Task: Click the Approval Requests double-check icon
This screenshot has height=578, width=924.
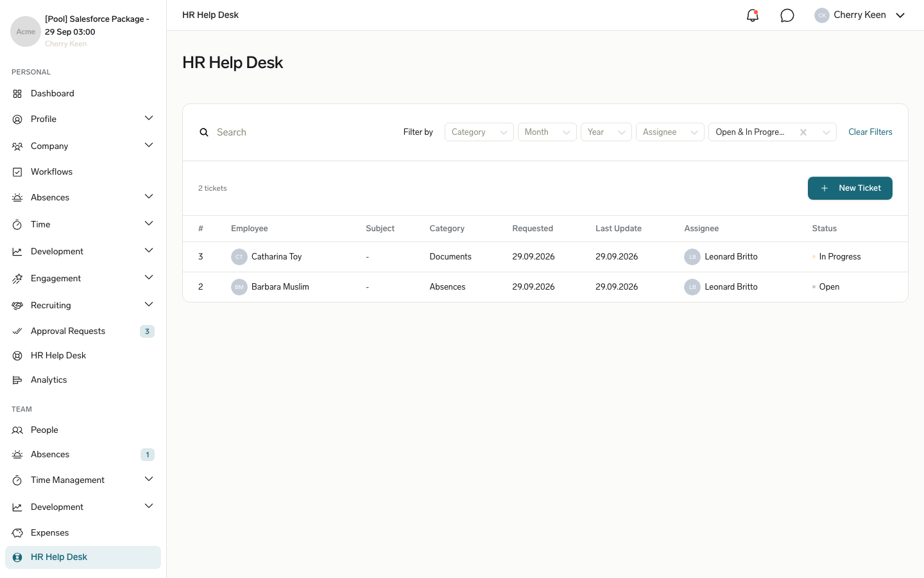Action: point(17,331)
